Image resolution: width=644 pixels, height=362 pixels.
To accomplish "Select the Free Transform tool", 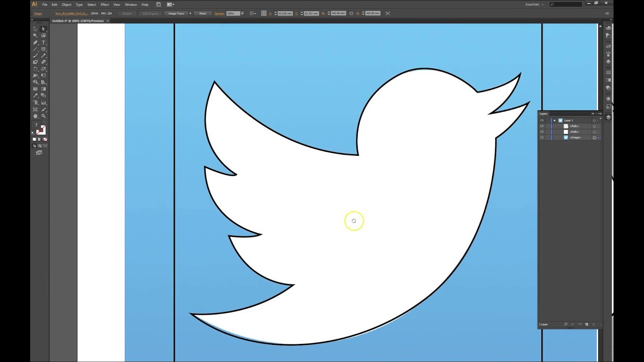I will coord(43,75).
